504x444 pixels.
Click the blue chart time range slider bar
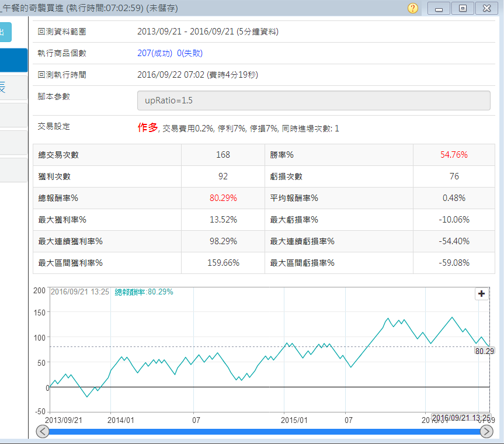coord(265,432)
